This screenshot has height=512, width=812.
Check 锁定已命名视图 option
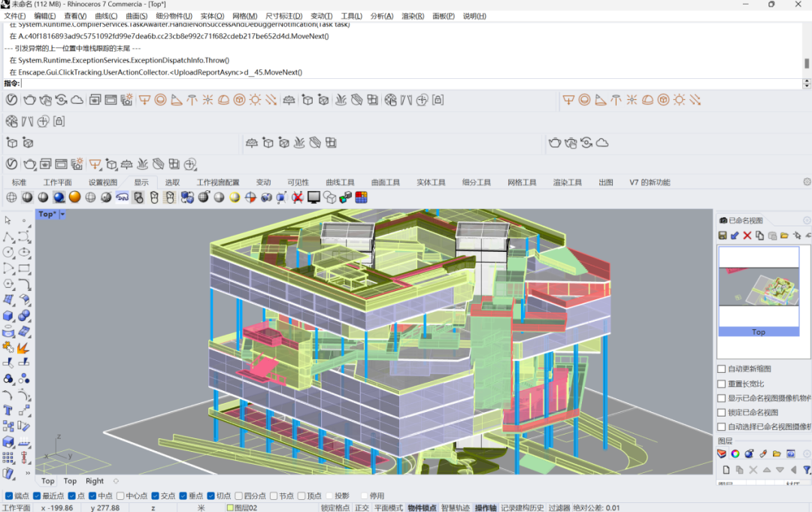pos(721,413)
